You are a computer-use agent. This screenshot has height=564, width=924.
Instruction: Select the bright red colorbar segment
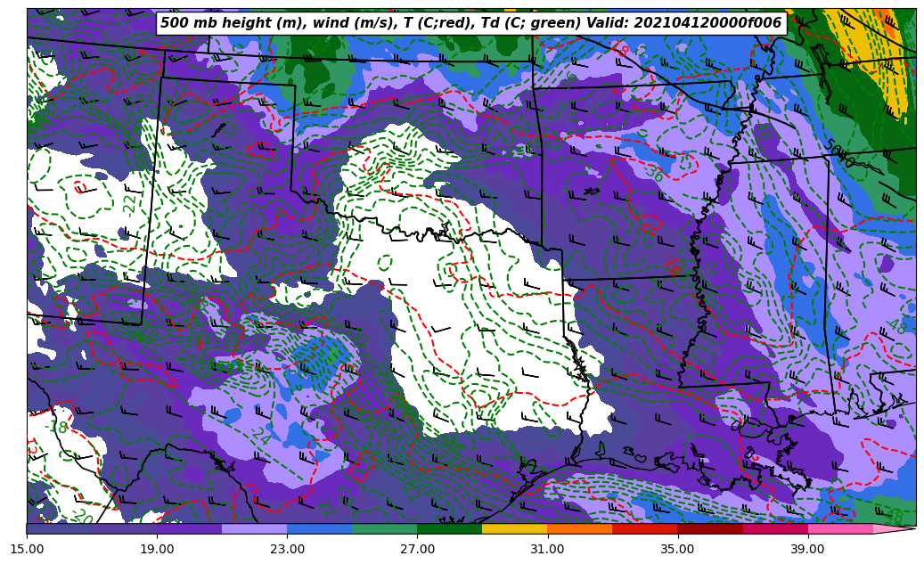[x=644, y=529]
